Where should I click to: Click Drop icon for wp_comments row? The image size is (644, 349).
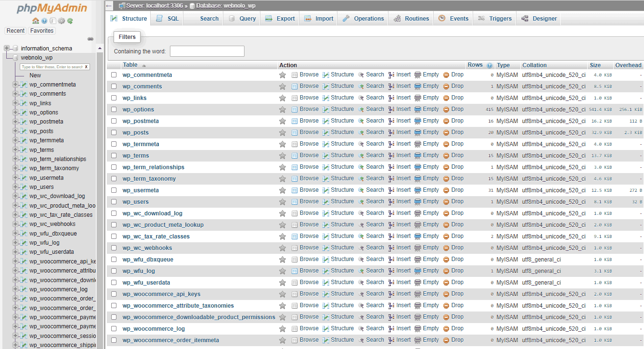pyautogui.click(x=446, y=87)
